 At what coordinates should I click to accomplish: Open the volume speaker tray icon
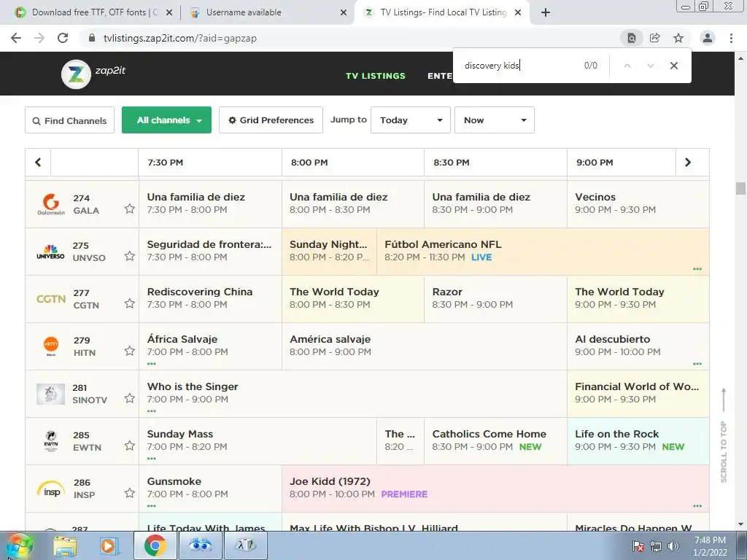673,546
